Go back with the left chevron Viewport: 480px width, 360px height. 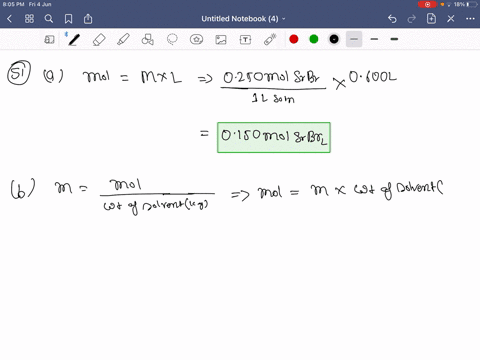tap(10, 19)
